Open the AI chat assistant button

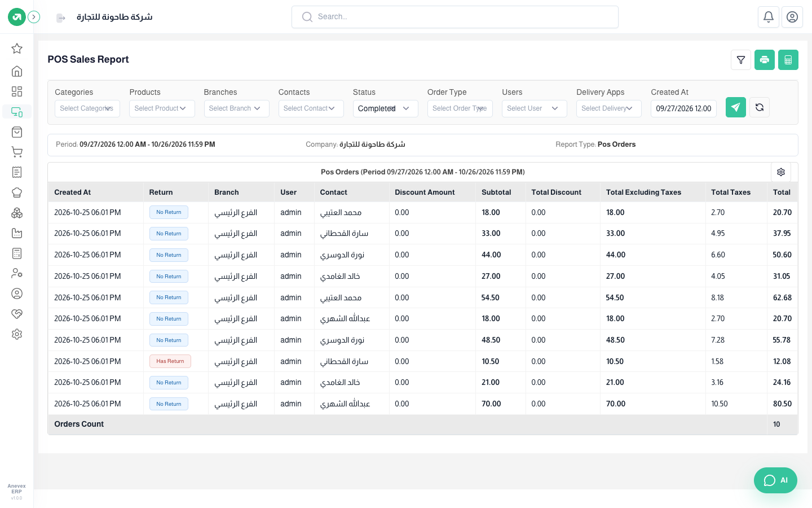775,480
